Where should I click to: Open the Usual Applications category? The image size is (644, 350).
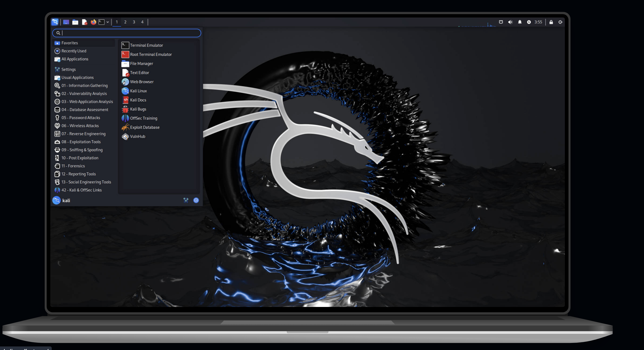point(84,78)
